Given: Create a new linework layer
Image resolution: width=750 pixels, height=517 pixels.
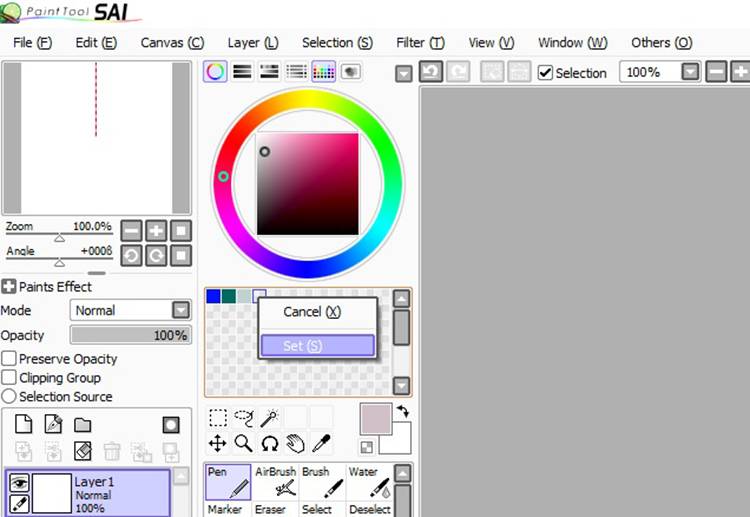Looking at the screenshot, I should (53, 424).
